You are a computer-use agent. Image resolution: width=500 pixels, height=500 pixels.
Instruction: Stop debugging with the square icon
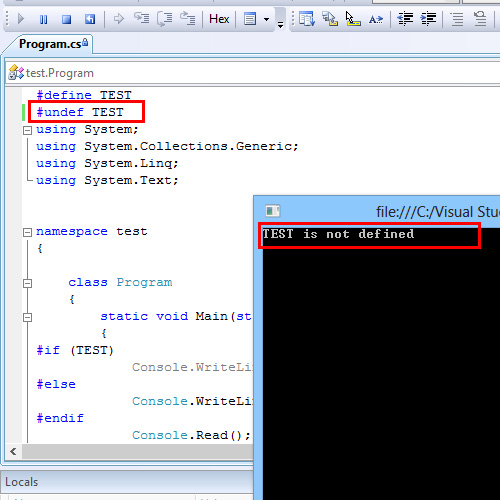(67, 19)
